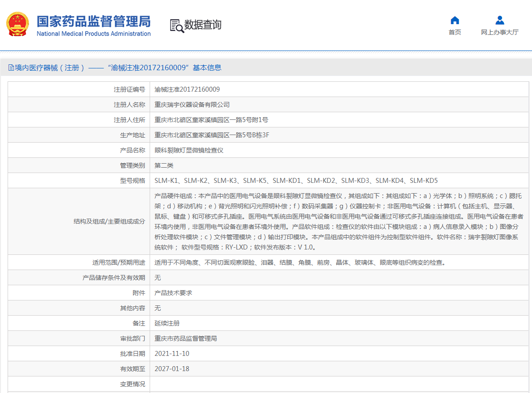Click the 数据查询 heading text

coord(203,25)
